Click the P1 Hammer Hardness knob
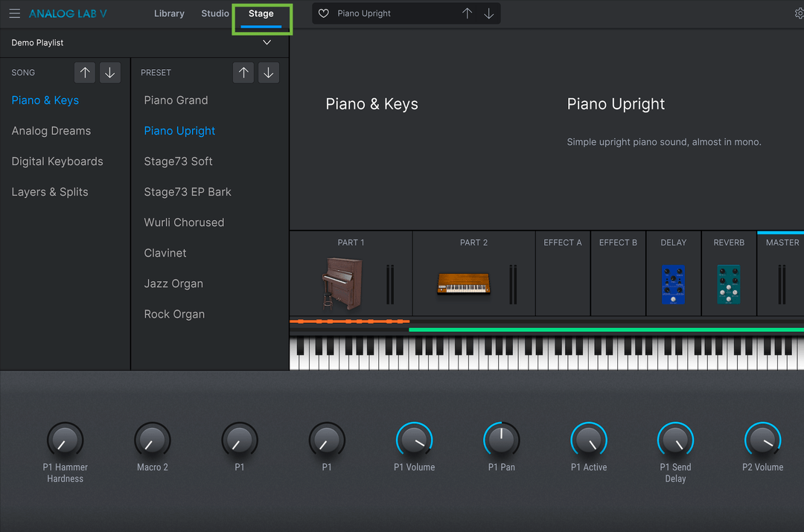This screenshot has height=532, width=804. (x=65, y=440)
